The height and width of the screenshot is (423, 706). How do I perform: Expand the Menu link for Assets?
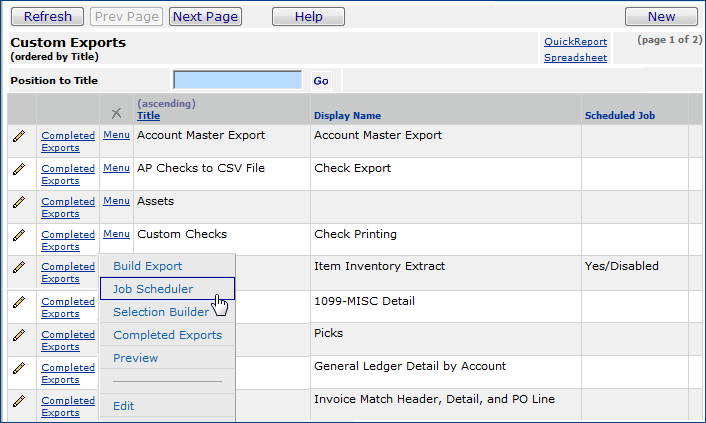pyautogui.click(x=116, y=201)
